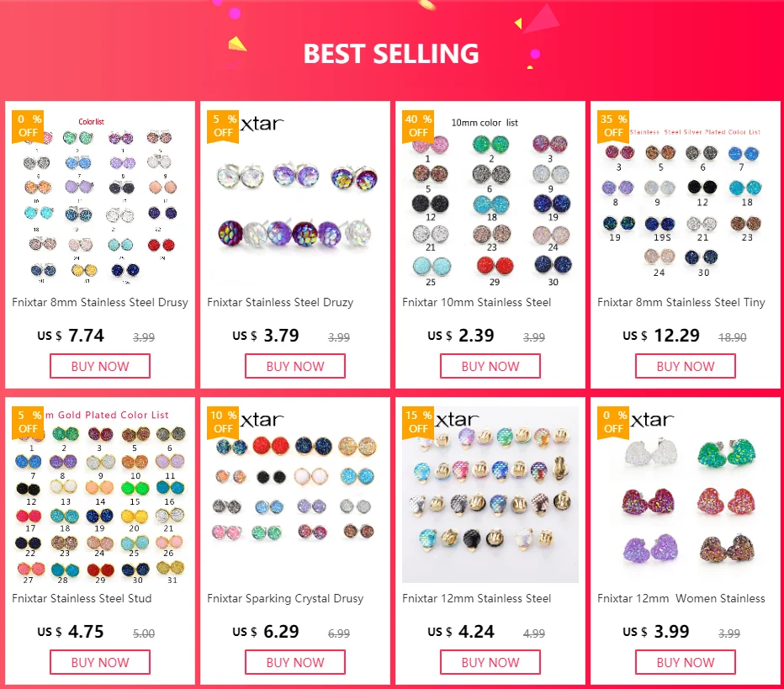Click BUY NOW for the $3.99 heart earrings

pos(686,662)
